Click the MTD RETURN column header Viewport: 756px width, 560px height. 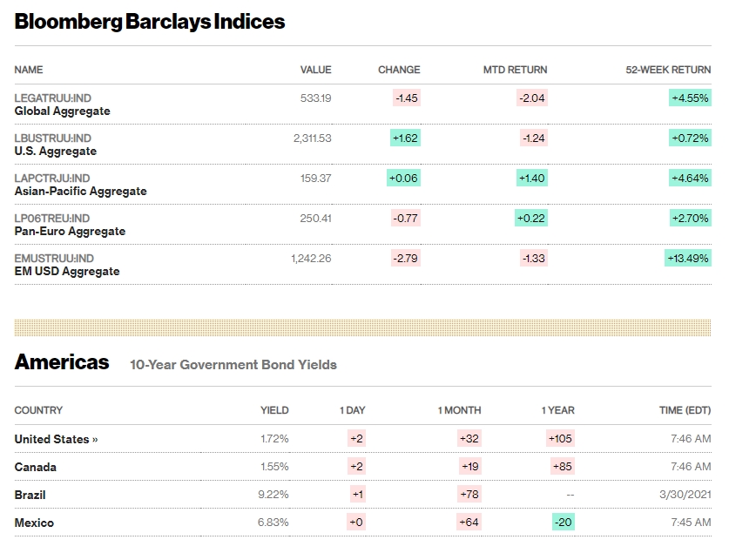coord(516,70)
